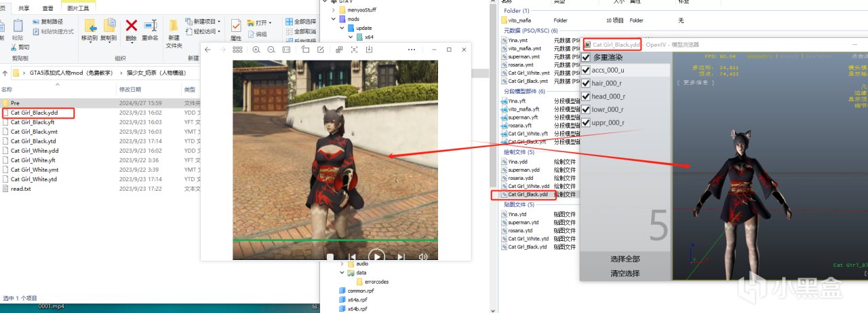Viewport: 868px width, 313px height.
Task: Click the Move to folder icon
Action: click(90, 26)
